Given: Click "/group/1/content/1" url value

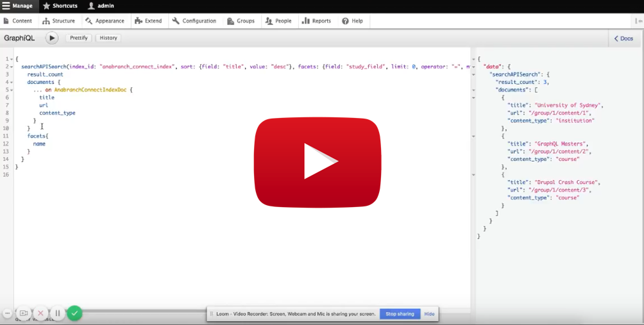Looking at the screenshot, I should [559, 113].
